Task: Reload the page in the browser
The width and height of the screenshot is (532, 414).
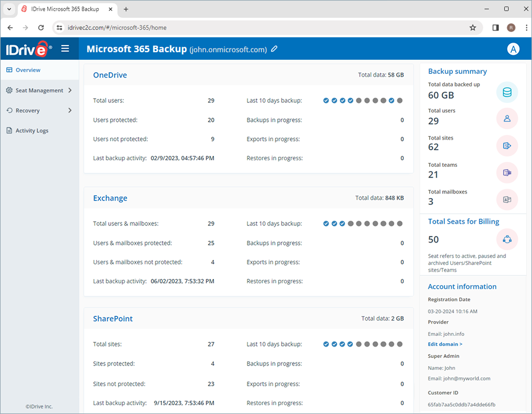Action: [x=41, y=27]
